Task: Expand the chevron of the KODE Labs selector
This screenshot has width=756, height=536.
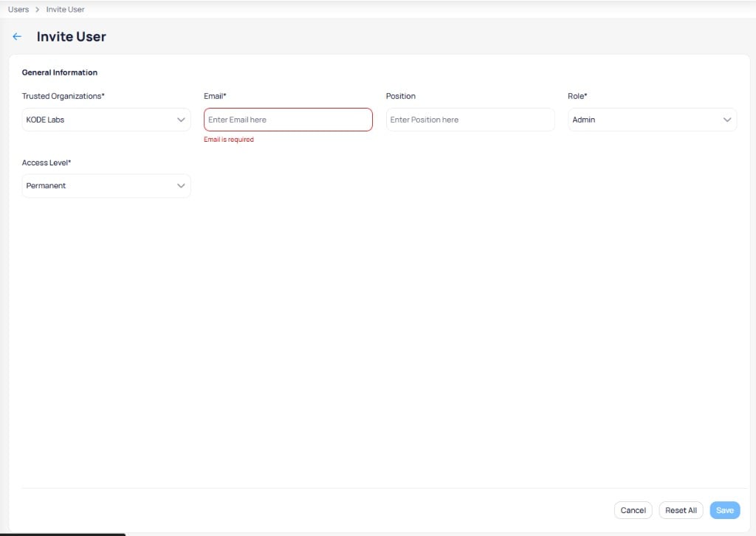Action: point(181,120)
